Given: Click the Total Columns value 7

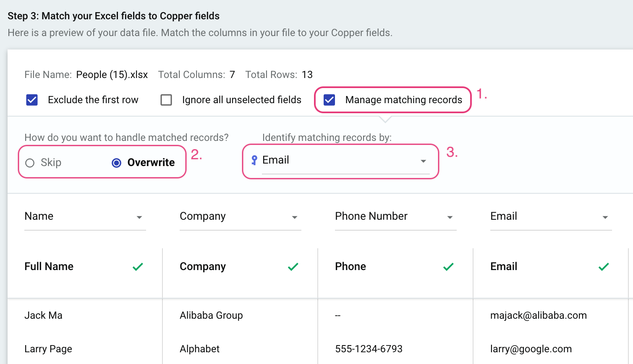Looking at the screenshot, I should coord(232,75).
